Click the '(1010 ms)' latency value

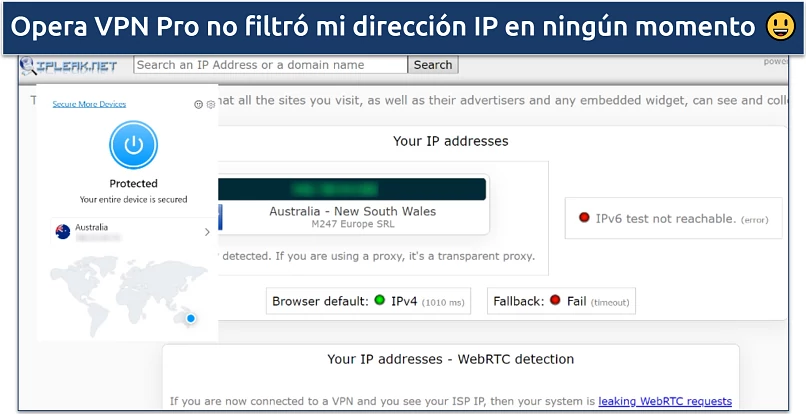(x=443, y=303)
